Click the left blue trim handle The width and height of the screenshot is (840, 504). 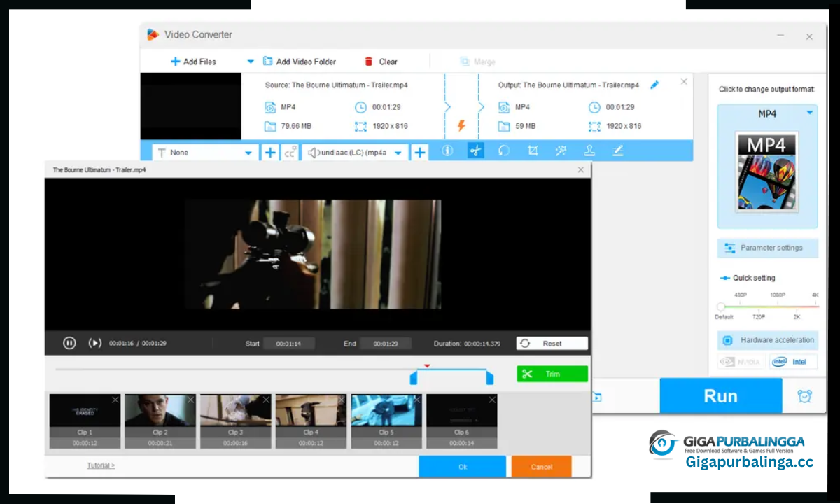[x=414, y=378]
